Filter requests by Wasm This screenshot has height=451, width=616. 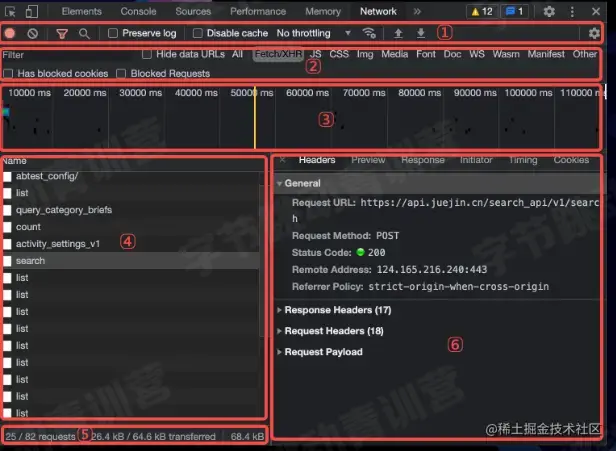pyautogui.click(x=506, y=54)
